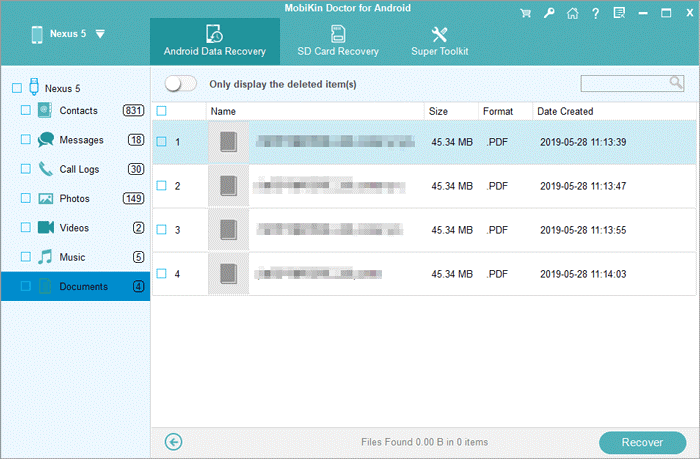Select Messages category in sidebar

(75, 140)
